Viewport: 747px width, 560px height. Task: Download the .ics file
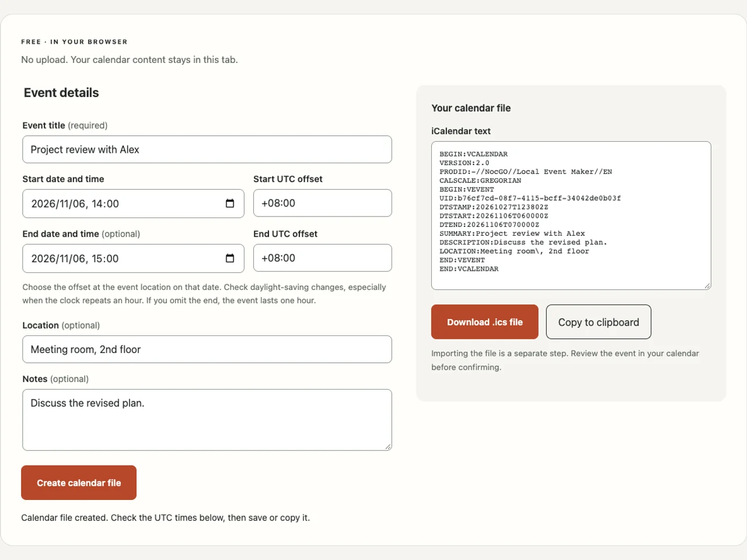point(485,322)
